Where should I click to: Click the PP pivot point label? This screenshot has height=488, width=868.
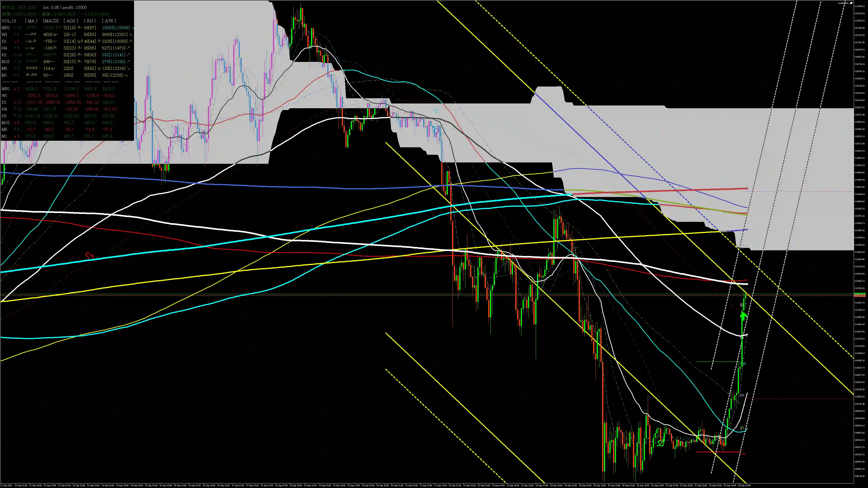pos(742,396)
